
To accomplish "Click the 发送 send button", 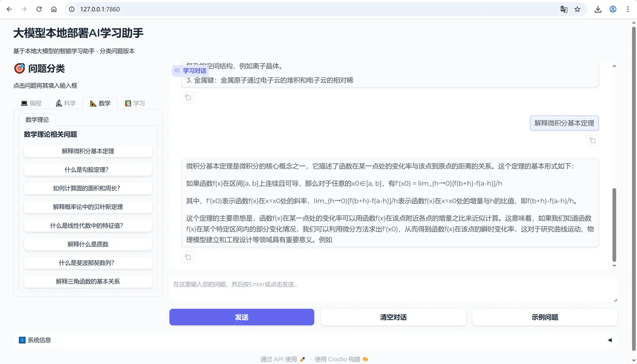I will point(241,317).
